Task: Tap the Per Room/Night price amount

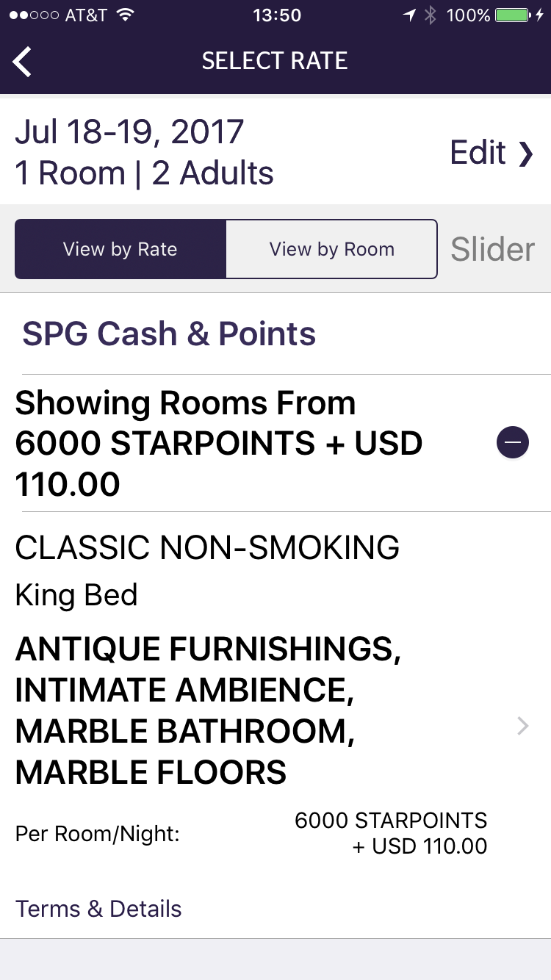Action: [391, 833]
